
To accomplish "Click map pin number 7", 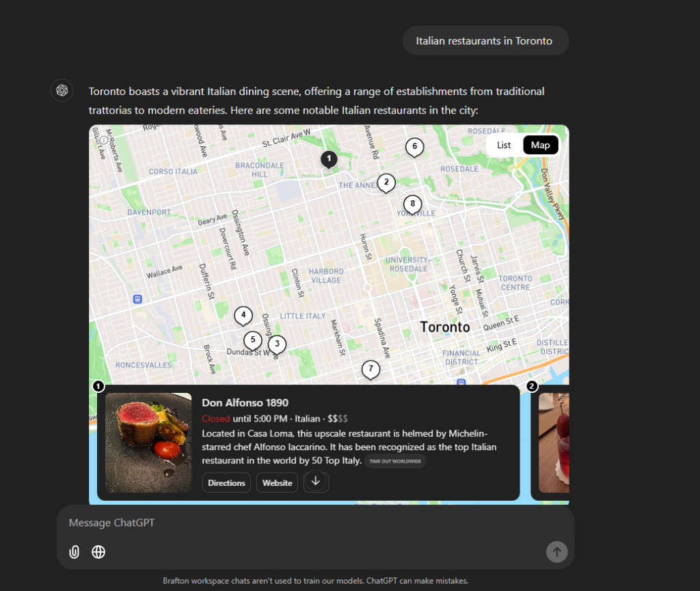I will [x=371, y=369].
